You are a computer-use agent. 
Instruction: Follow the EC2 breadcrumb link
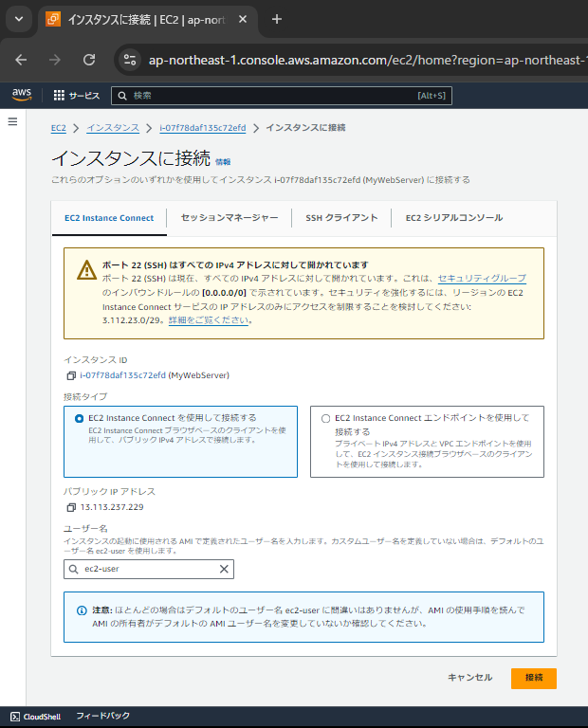pyautogui.click(x=59, y=128)
